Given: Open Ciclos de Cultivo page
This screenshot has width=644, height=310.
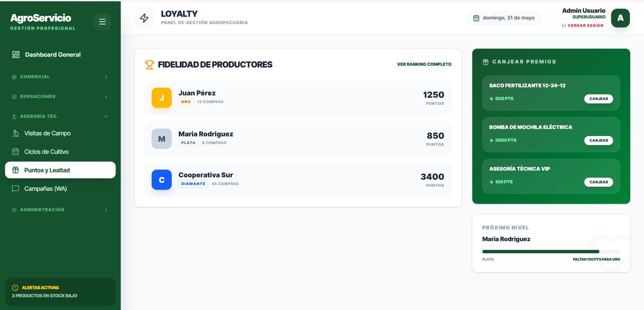Looking at the screenshot, I should click(x=60, y=152).
